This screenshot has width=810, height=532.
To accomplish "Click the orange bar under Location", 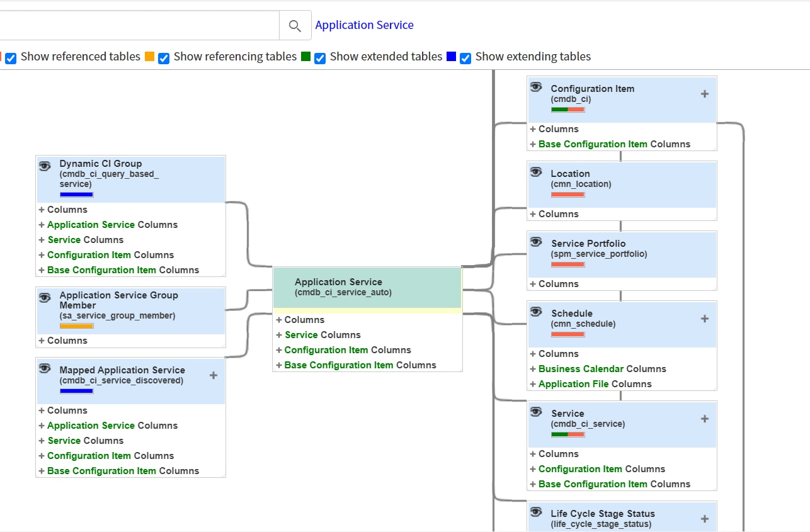I will click(x=568, y=195).
